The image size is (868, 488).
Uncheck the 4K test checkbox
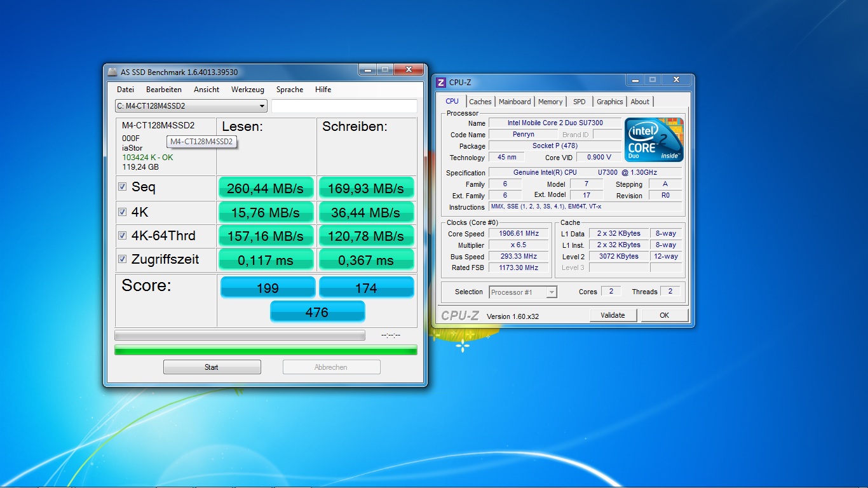123,212
